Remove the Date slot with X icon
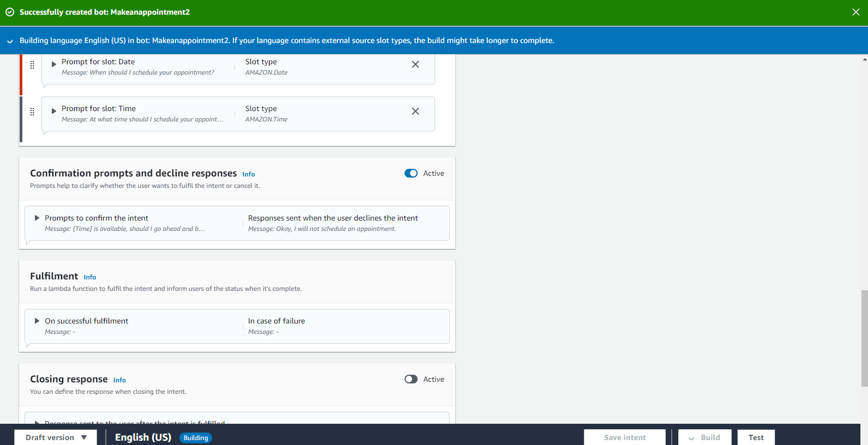 (x=415, y=64)
